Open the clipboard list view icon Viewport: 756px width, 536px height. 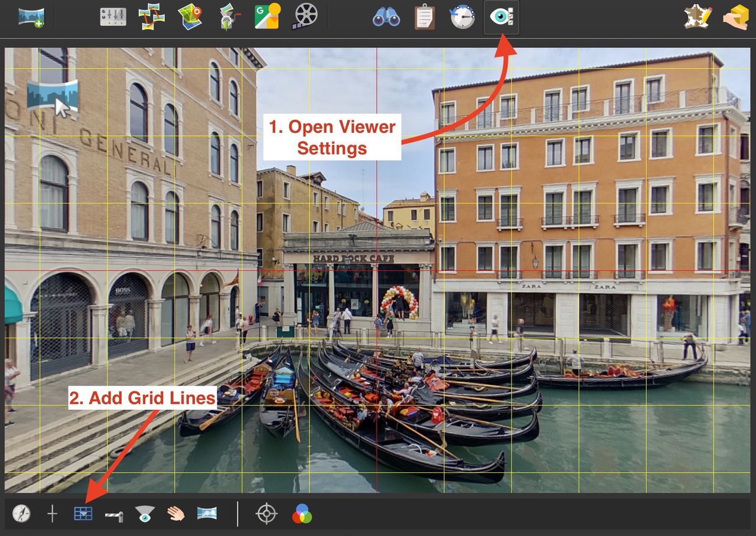click(x=424, y=17)
